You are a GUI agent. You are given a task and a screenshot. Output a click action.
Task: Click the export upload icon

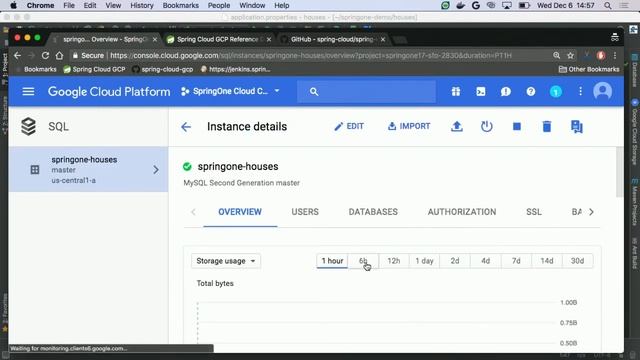pyautogui.click(x=457, y=127)
